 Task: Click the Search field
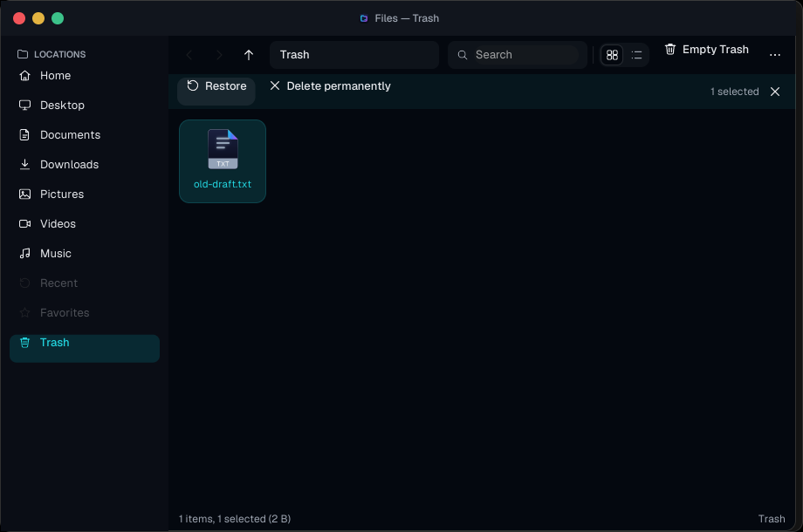[518, 55]
